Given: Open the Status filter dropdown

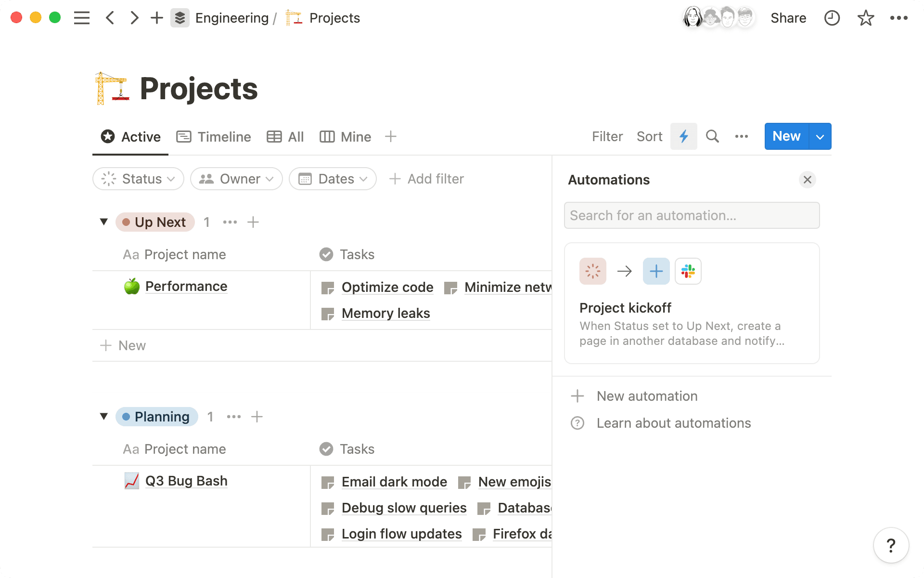Looking at the screenshot, I should tap(138, 179).
